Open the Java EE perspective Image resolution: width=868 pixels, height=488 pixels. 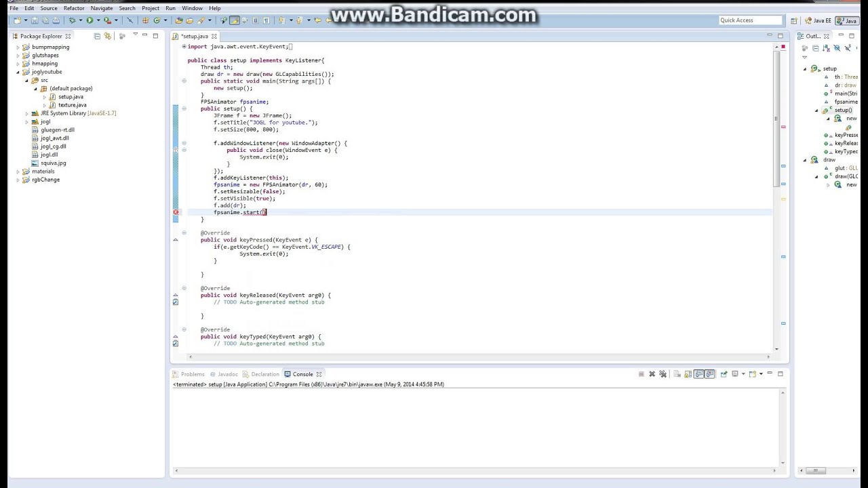818,20
